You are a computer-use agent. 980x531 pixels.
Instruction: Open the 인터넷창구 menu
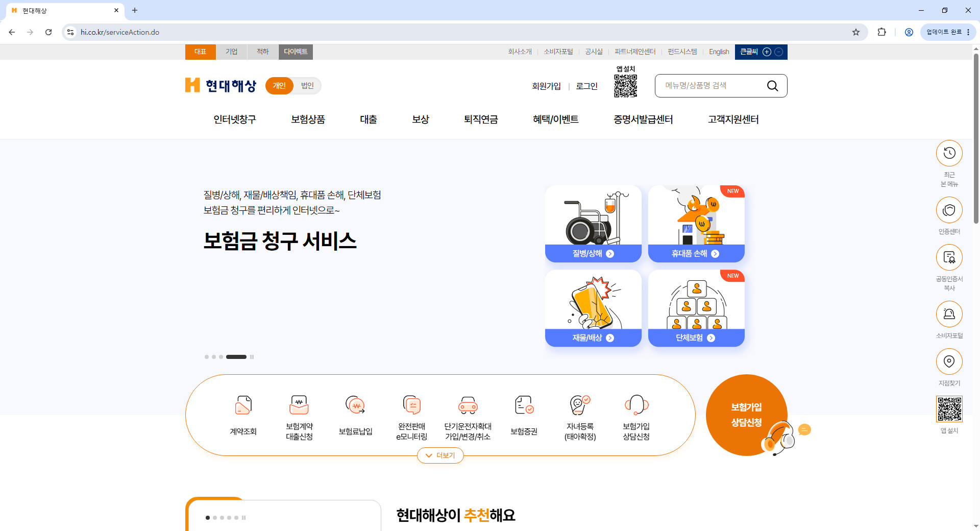(235, 119)
